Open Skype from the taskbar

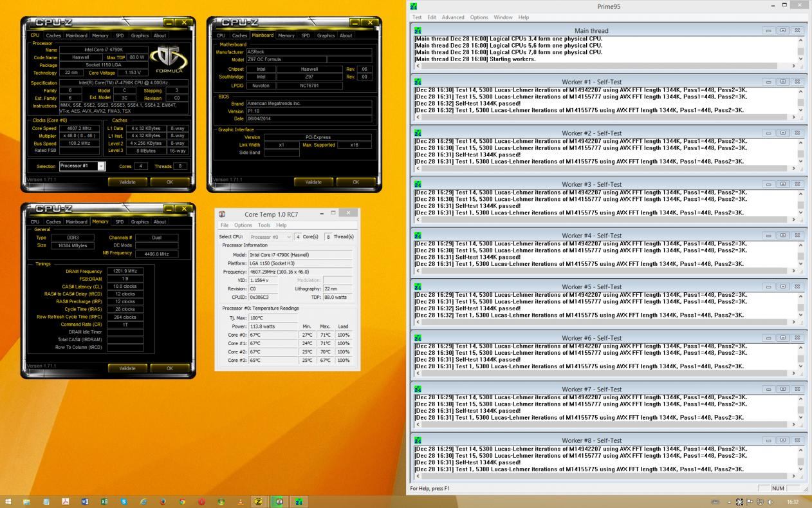[124, 502]
